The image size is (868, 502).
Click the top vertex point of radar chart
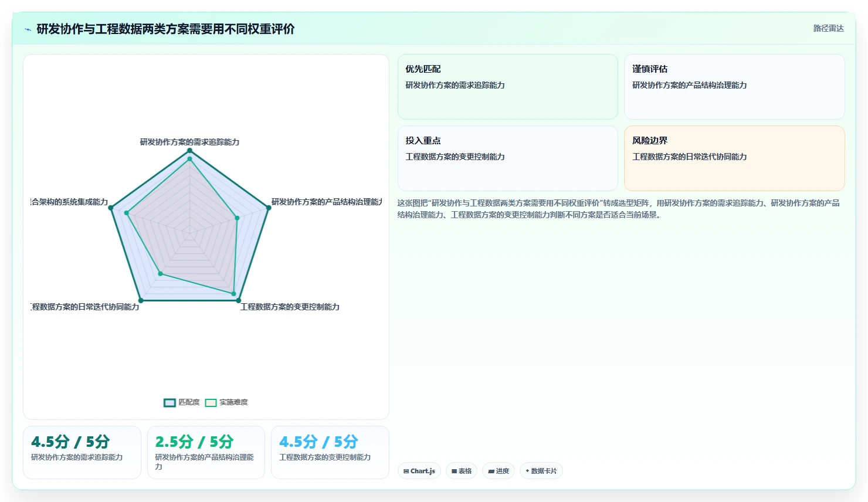pyautogui.click(x=189, y=151)
